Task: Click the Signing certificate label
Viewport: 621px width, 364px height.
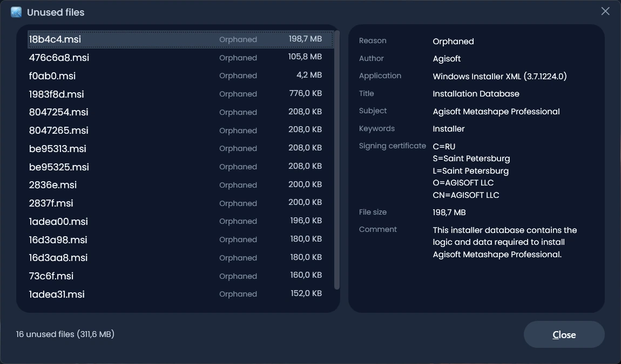Action: click(x=392, y=146)
